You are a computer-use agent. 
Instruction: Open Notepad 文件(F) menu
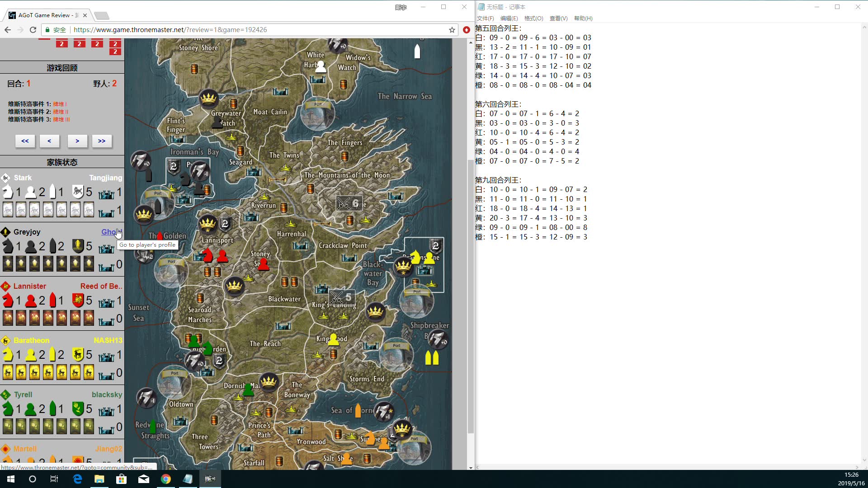pyautogui.click(x=485, y=19)
